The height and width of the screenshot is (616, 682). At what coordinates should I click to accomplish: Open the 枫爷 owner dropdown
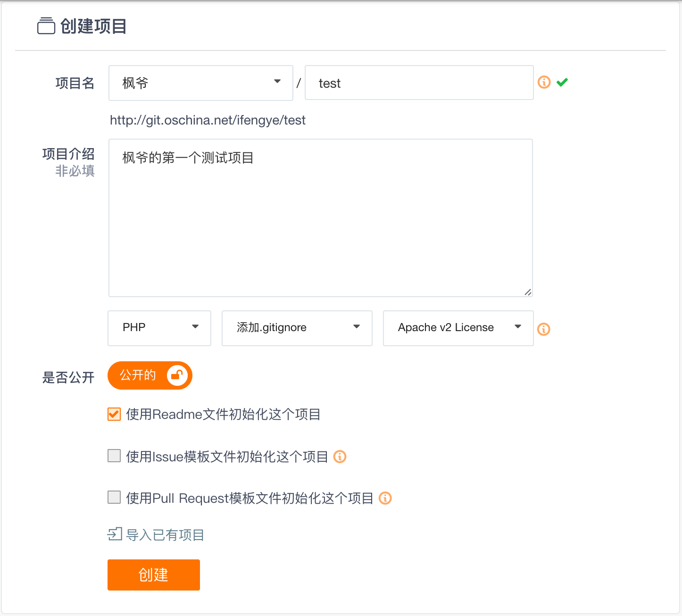200,83
